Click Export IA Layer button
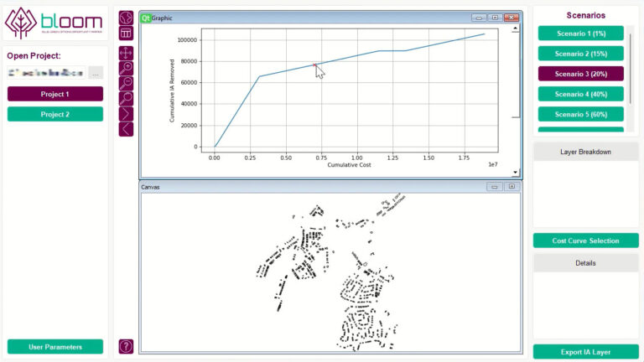This screenshot has height=362, width=644. [585, 352]
